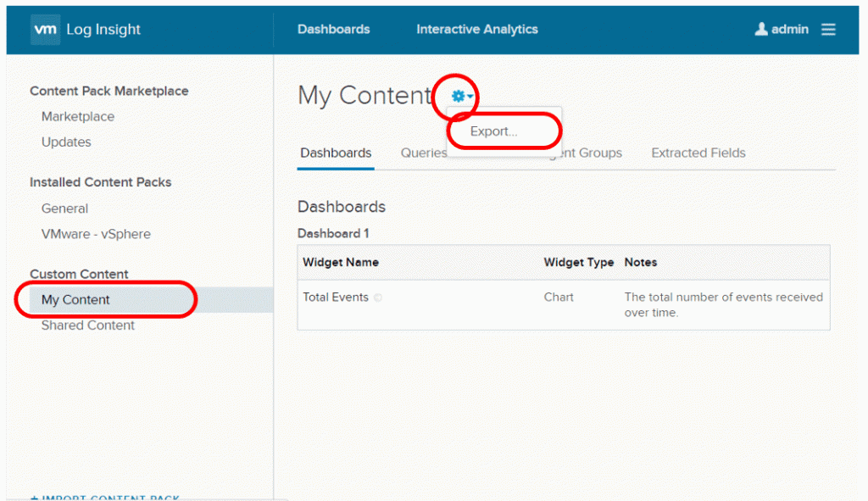Open the My Content gear dropdown
This screenshot has height=501, width=868.
[x=462, y=97]
